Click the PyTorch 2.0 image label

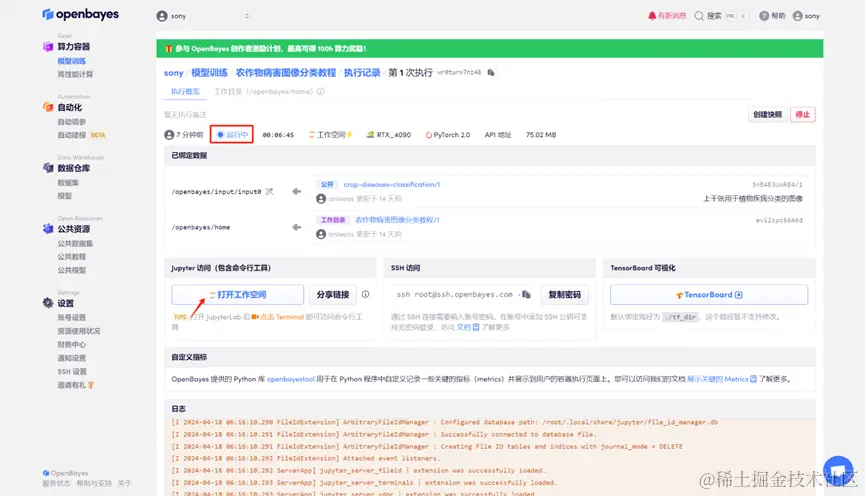click(448, 135)
